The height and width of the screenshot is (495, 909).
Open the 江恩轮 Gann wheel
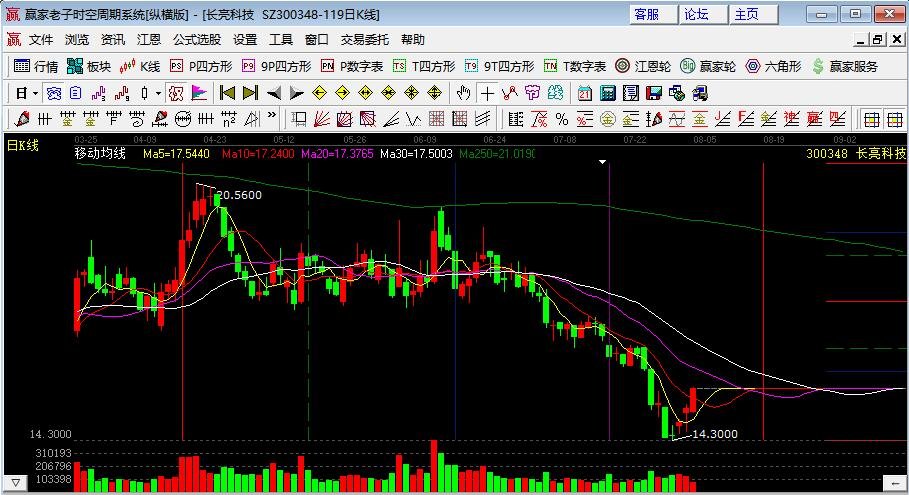pos(643,67)
